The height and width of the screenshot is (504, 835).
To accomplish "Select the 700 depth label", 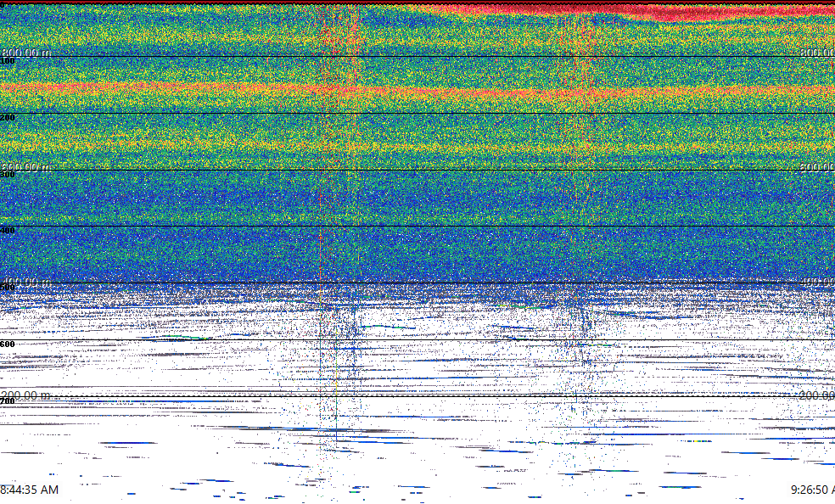I will [x=8, y=401].
